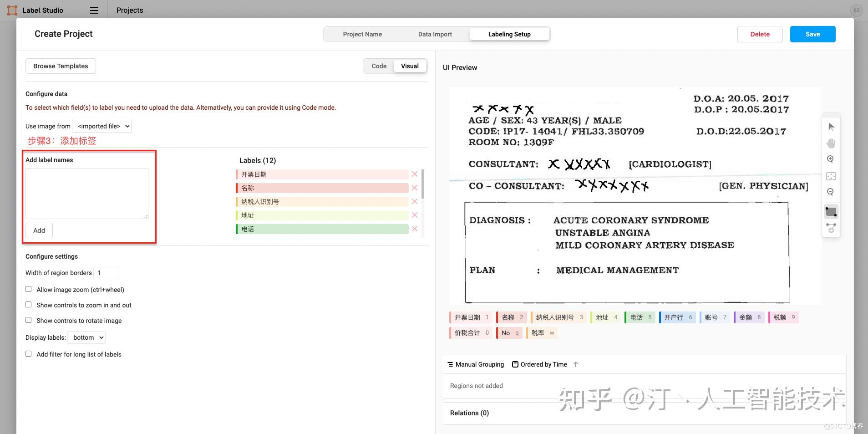Screen dimensions: 868x434
Task: Click inside the Add label names text box
Action: pyautogui.click(x=86, y=193)
